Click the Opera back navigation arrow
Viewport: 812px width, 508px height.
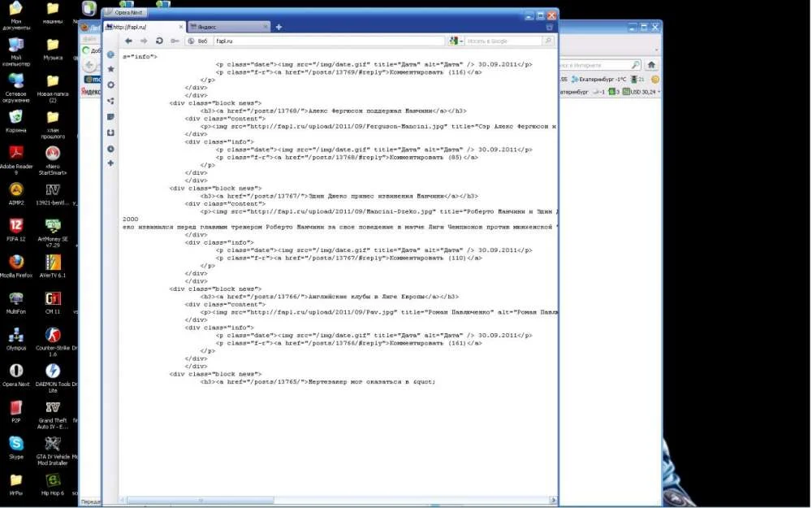pyautogui.click(x=128, y=41)
